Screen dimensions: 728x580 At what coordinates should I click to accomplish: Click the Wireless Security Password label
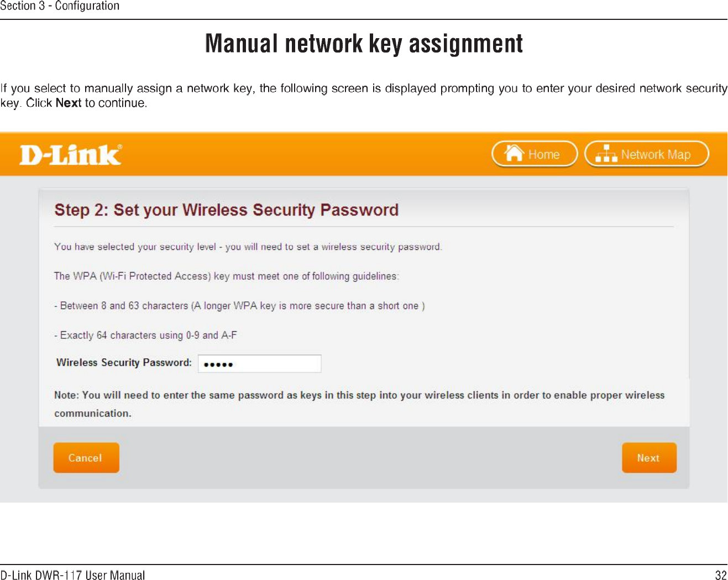[x=124, y=363]
